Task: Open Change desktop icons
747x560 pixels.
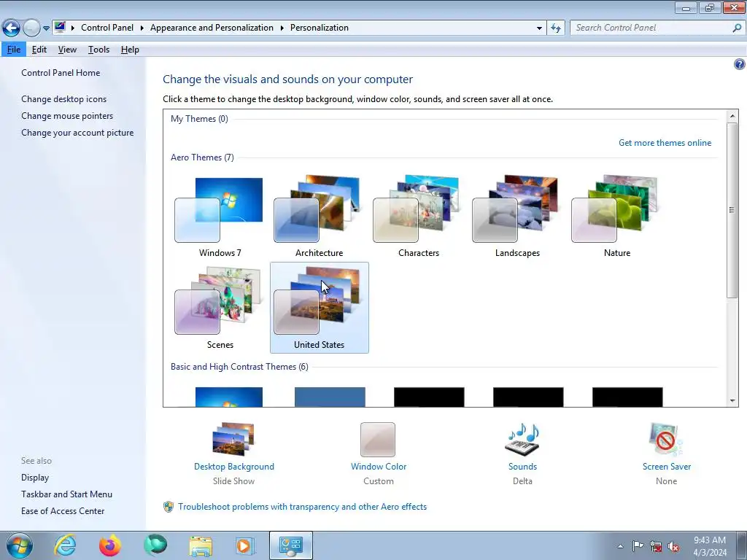Action: pos(64,99)
